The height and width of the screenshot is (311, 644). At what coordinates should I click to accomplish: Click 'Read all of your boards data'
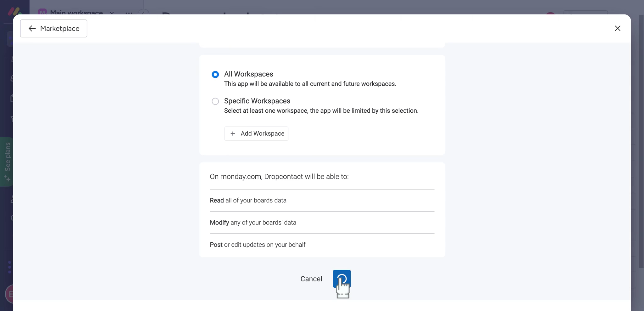[248, 201]
